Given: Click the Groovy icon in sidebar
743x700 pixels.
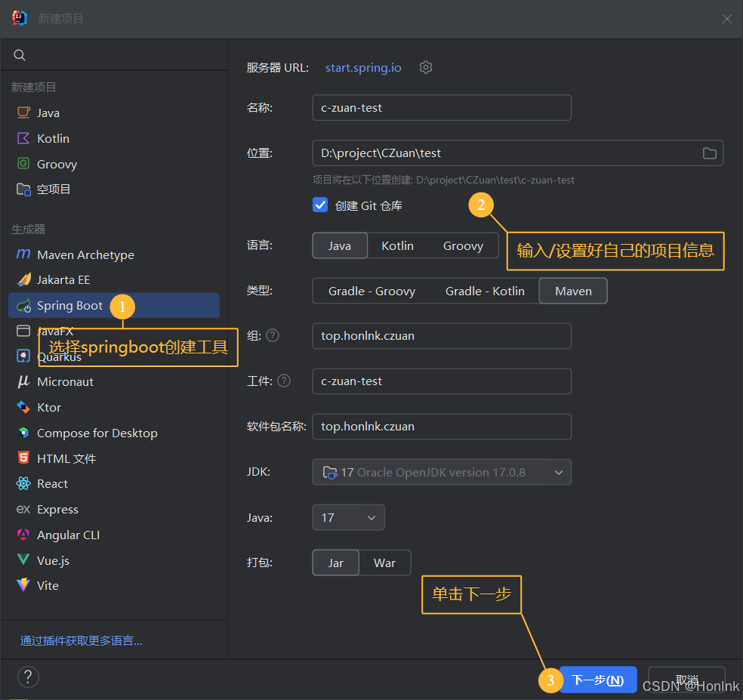Looking at the screenshot, I should (23, 164).
